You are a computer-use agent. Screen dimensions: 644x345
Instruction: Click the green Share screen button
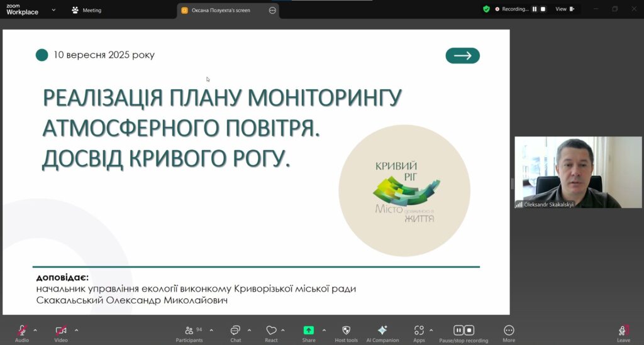tap(308, 330)
